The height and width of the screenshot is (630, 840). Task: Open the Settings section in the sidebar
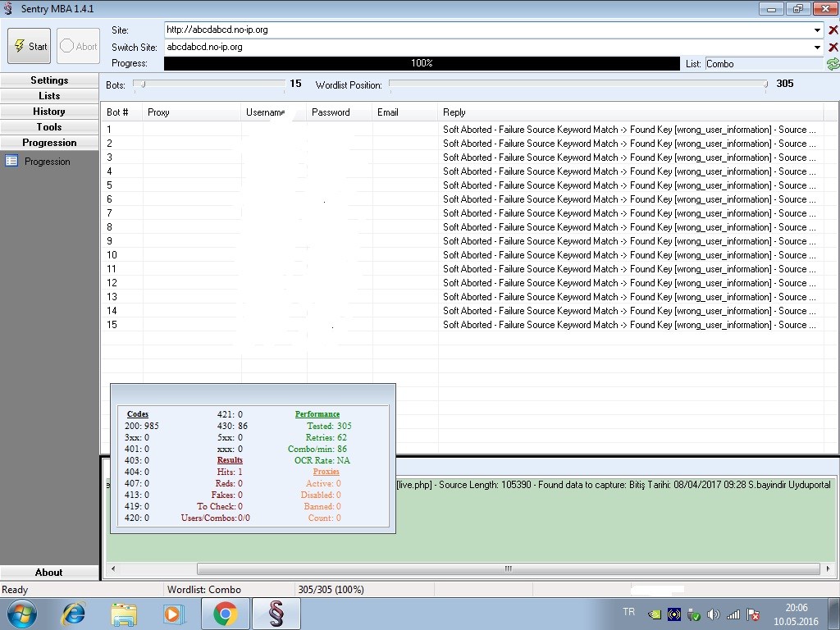tap(49, 80)
